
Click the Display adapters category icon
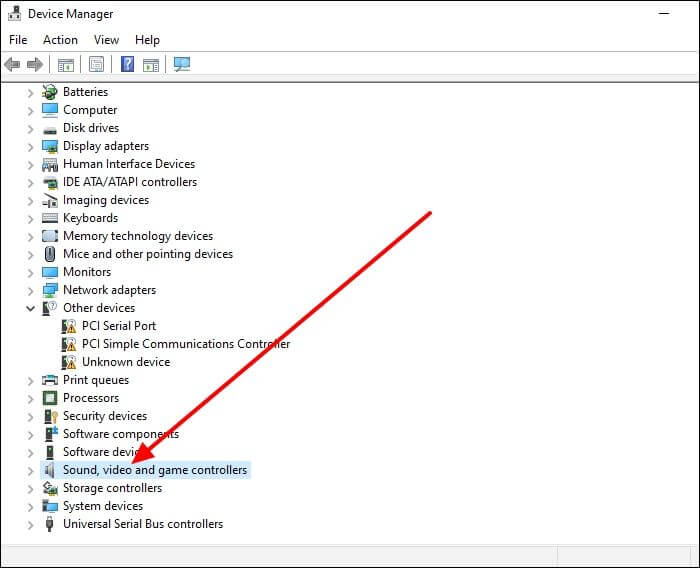pyautogui.click(x=50, y=146)
